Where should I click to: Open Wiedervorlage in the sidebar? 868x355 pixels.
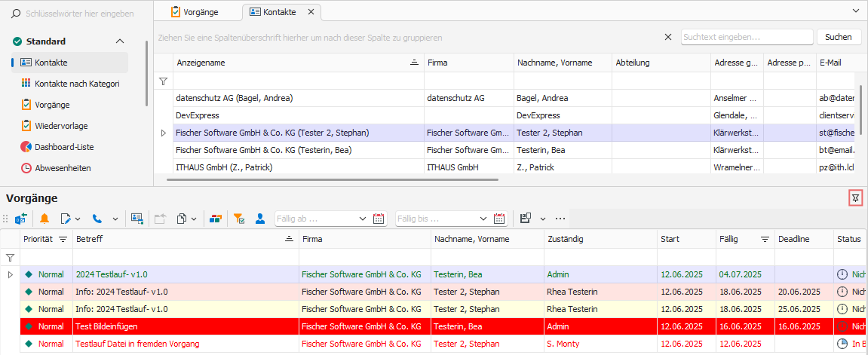click(62, 126)
